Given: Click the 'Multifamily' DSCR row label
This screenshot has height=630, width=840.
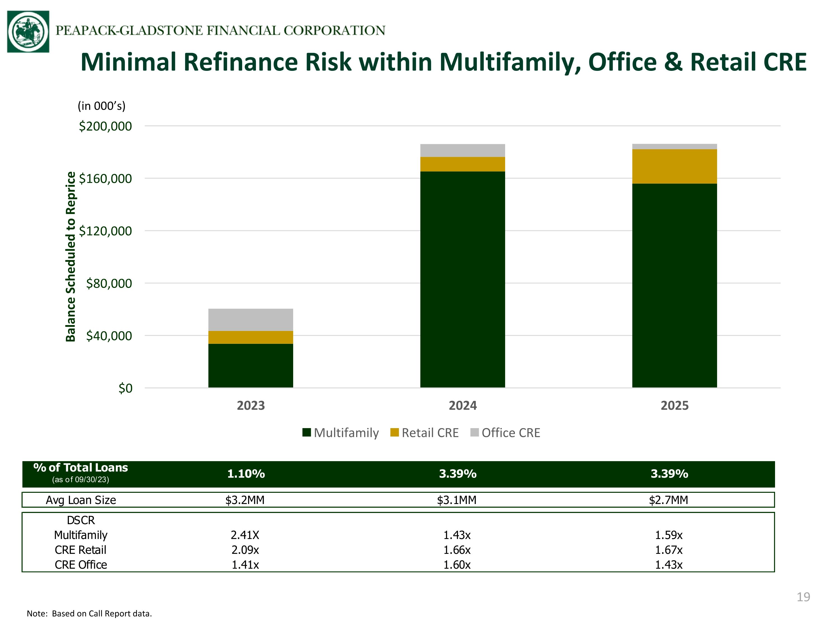Looking at the screenshot, I should click(x=81, y=535).
